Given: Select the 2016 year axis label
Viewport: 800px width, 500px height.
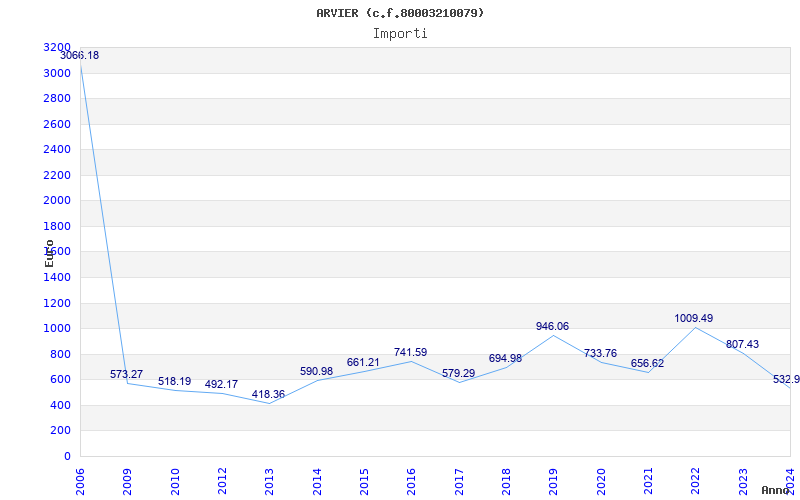Looking at the screenshot, I should [x=411, y=481].
